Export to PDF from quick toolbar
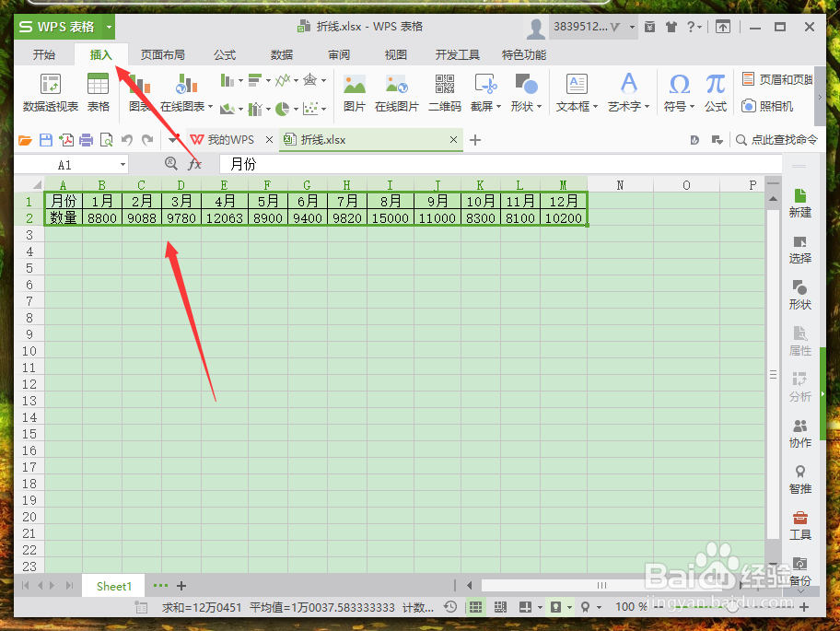This screenshot has height=631, width=840. 66,140
